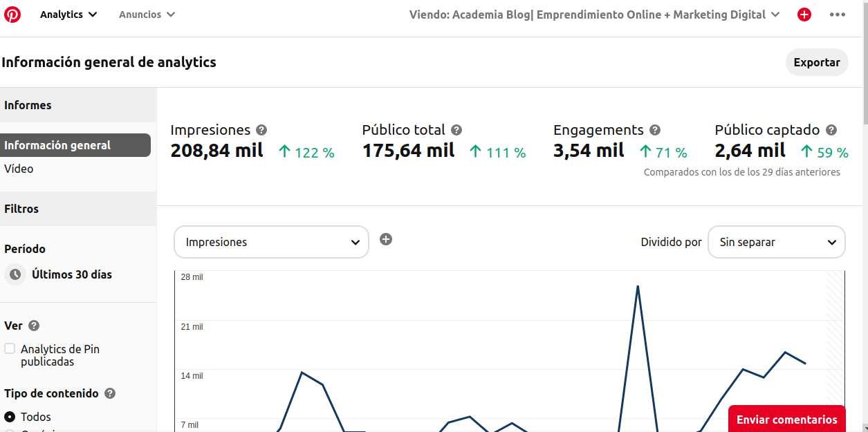Click the chart's highest peak point

pyautogui.click(x=638, y=286)
